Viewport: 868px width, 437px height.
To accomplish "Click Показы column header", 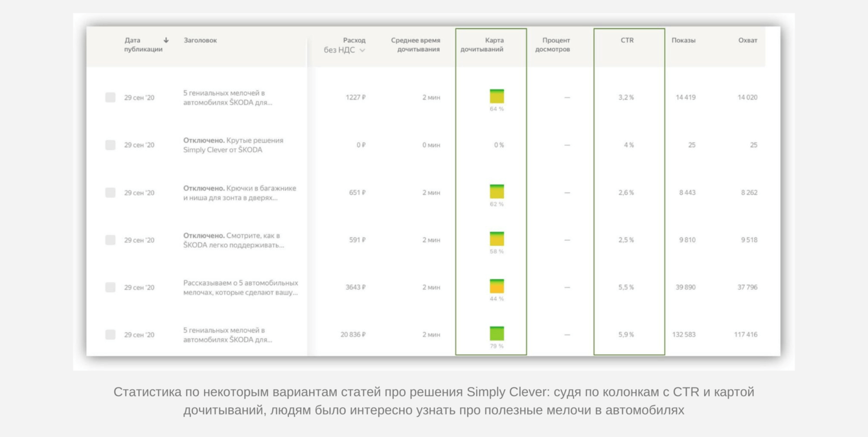I will point(683,40).
